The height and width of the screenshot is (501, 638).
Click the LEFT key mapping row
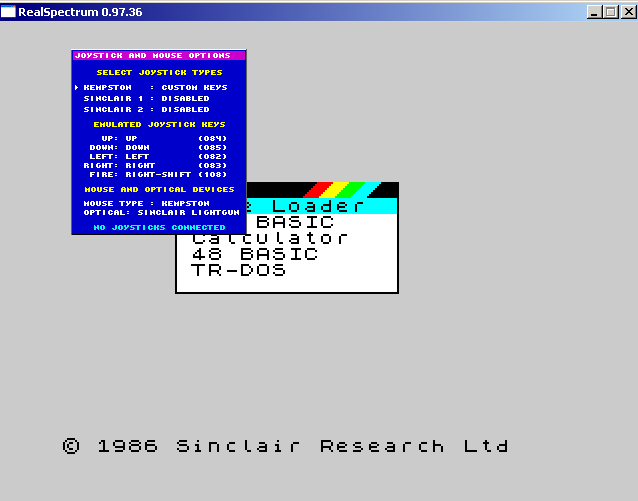click(158, 156)
